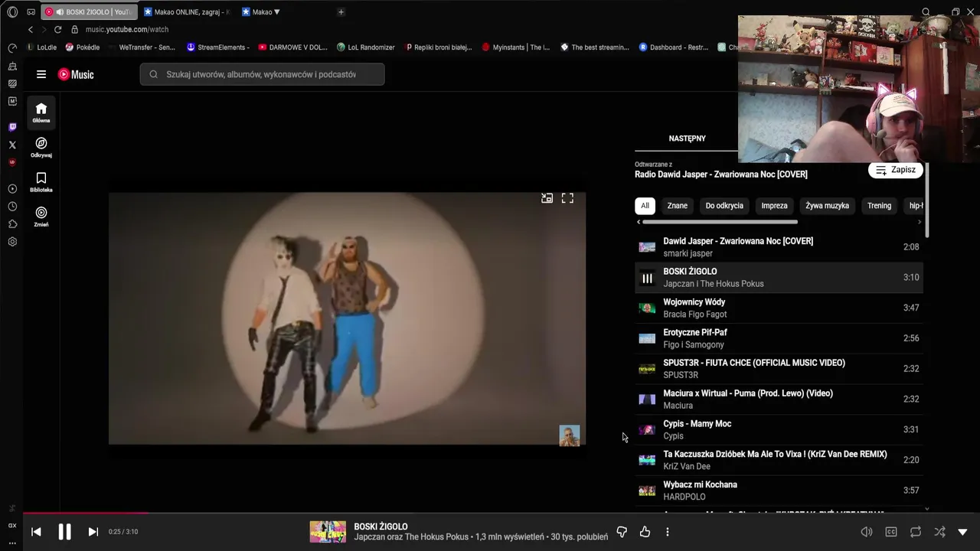
Task: Click the search field for songs
Action: tap(262, 74)
